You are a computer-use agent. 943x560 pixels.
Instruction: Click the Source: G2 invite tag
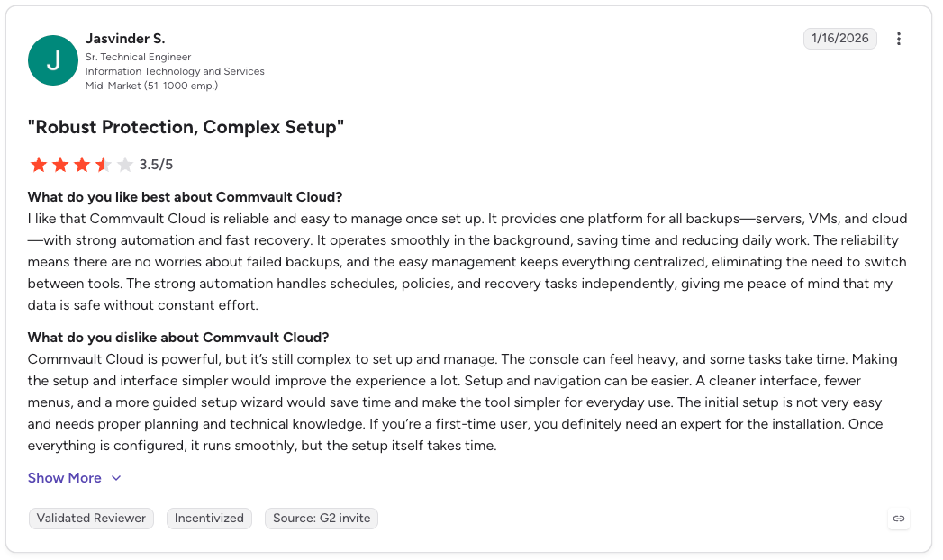322,519
